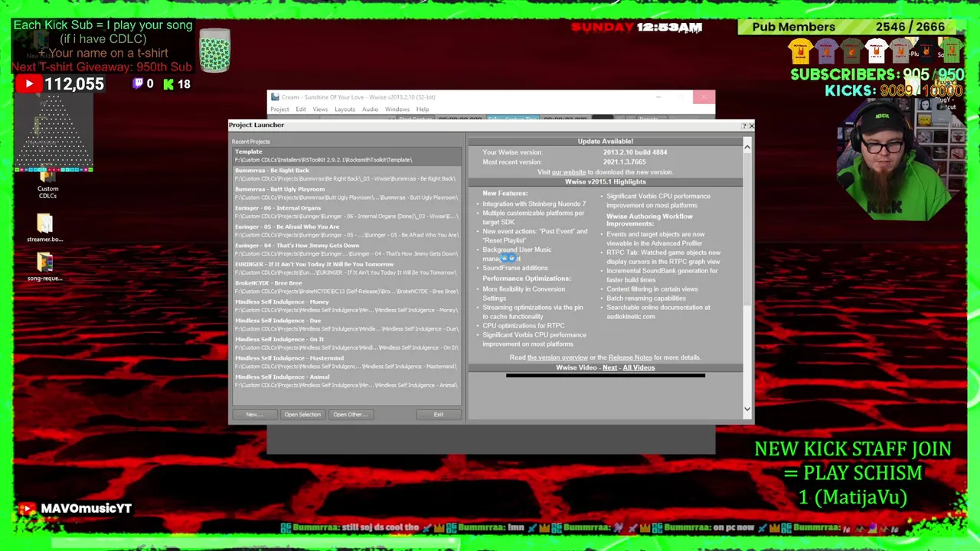Click 'CPU optimizations for RTPC' bullet
This screenshot has height=551, width=980.
pyautogui.click(x=524, y=326)
